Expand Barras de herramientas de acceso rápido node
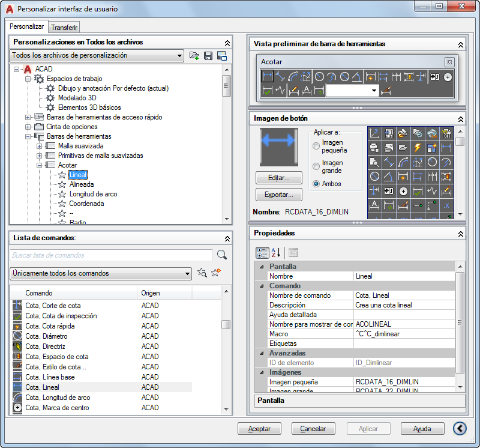This screenshot has height=448, width=480. click(28, 117)
